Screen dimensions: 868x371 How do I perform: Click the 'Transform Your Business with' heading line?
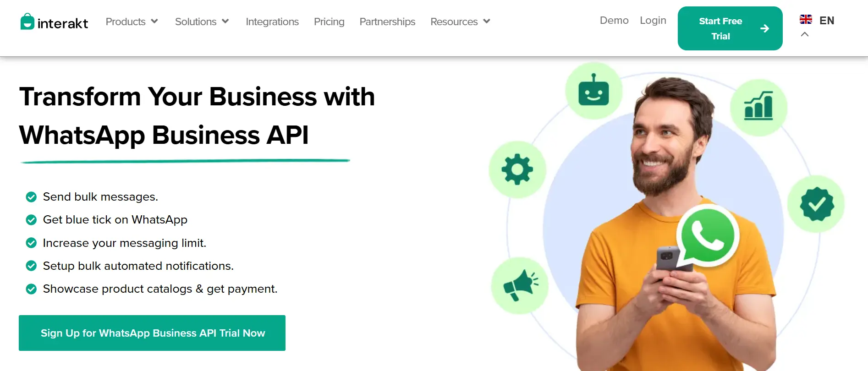(x=197, y=97)
